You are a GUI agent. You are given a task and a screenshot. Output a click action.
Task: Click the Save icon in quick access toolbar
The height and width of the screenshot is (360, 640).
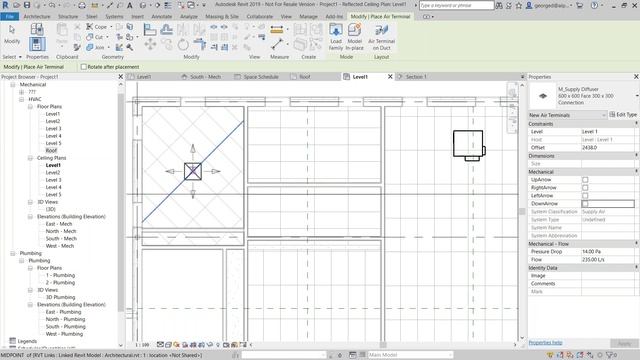pyautogui.click(x=27, y=5)
